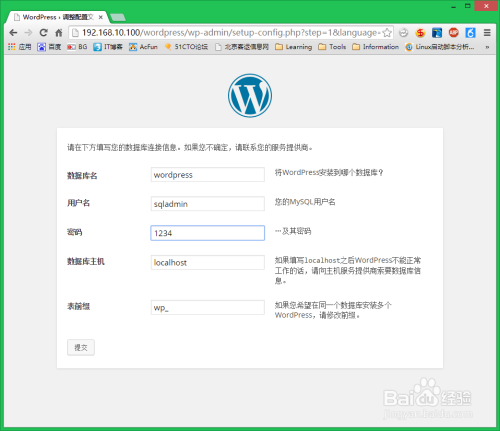Open the Baidu bookmark
500x431 pixels.
click(49, 47)
